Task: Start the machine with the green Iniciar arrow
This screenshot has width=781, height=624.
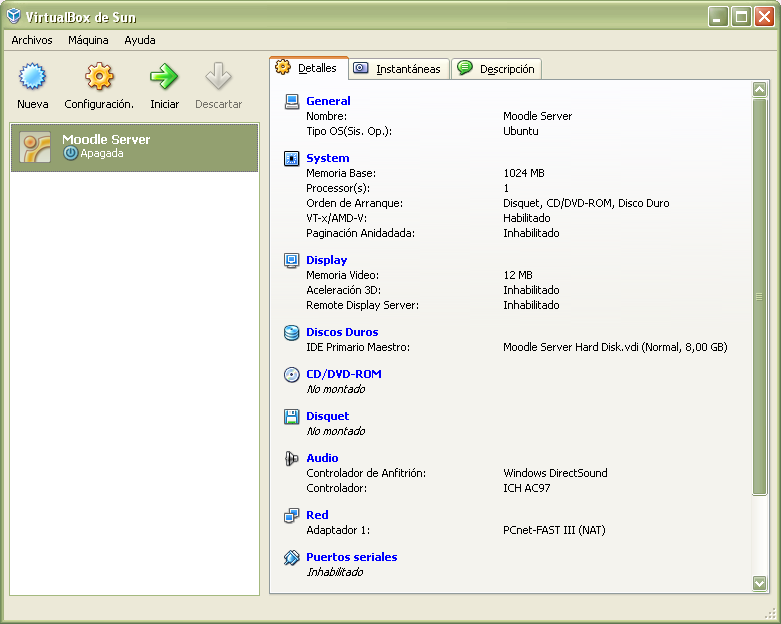Action: pos(164,76)
